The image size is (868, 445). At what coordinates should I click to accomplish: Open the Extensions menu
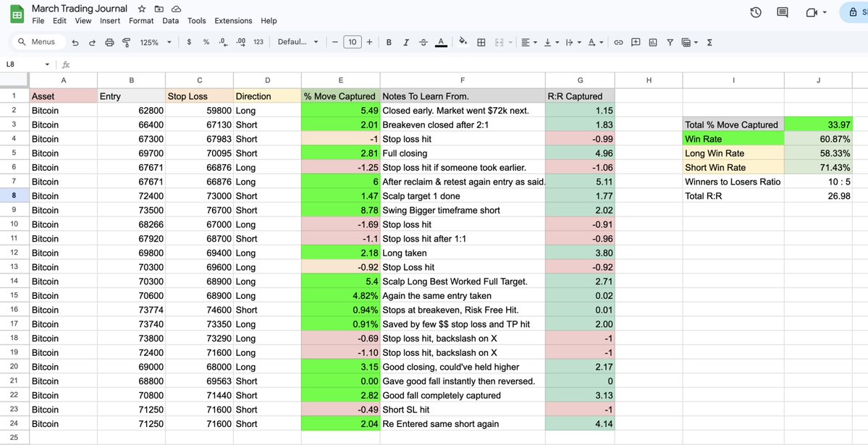point(233,21)
